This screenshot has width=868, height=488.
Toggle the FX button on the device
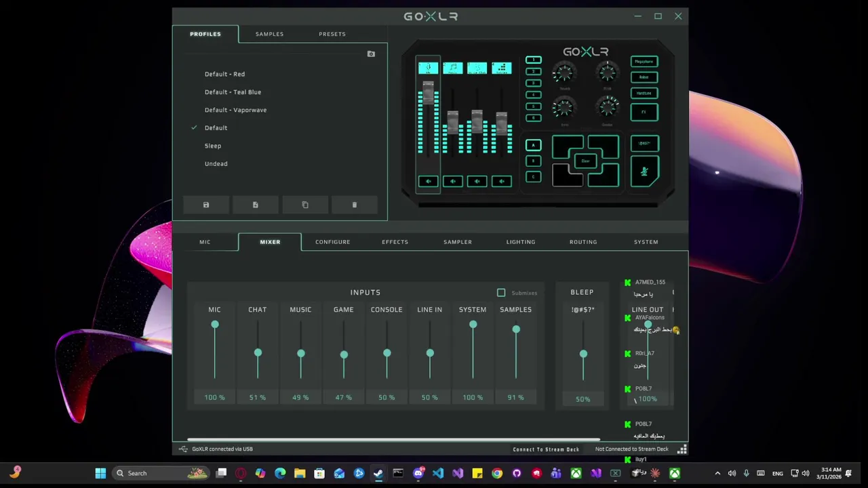pos(644,112)
